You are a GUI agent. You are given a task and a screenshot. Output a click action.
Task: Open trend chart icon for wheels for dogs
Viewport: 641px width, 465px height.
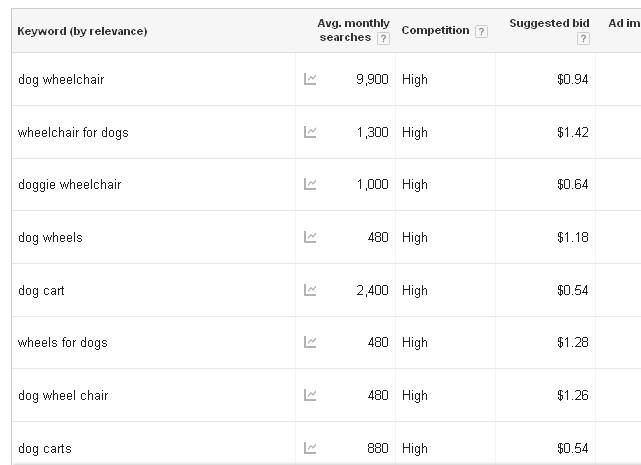click(310, 342)
